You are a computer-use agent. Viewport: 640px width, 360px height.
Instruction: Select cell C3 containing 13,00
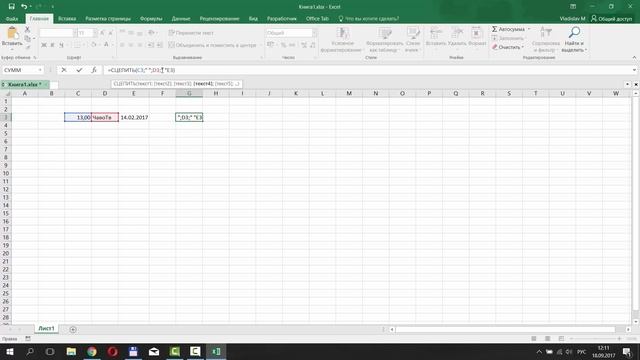pyautogui.click(x=78, y=118)
